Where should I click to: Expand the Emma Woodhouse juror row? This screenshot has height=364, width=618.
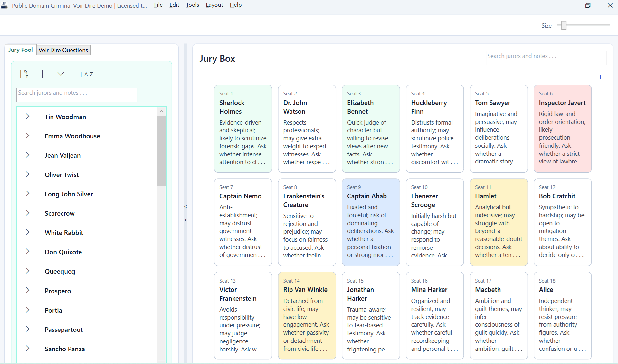click(x=28, y=135)
